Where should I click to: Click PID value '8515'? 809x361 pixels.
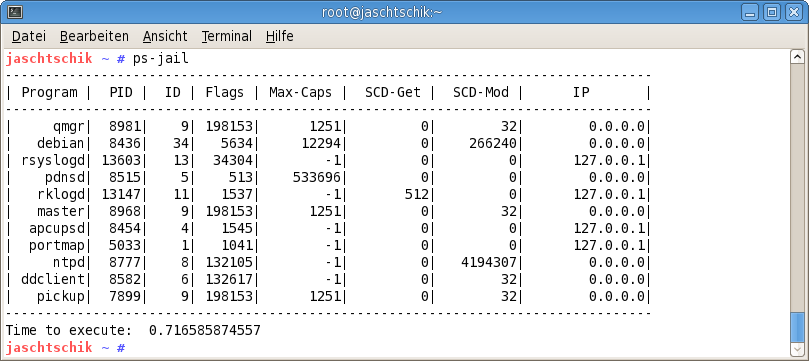125,178
